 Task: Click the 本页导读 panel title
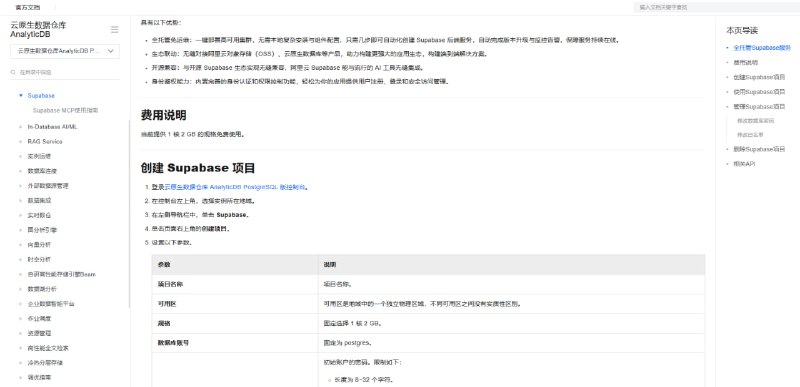[742, 31]
